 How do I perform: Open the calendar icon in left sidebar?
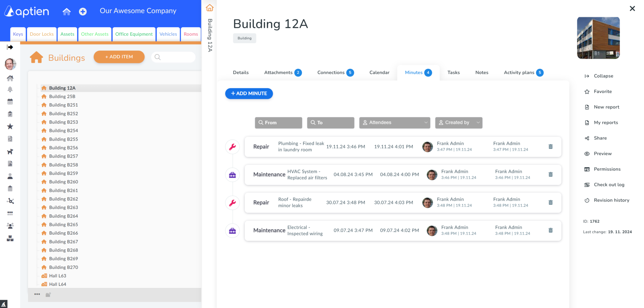[10, 102]
